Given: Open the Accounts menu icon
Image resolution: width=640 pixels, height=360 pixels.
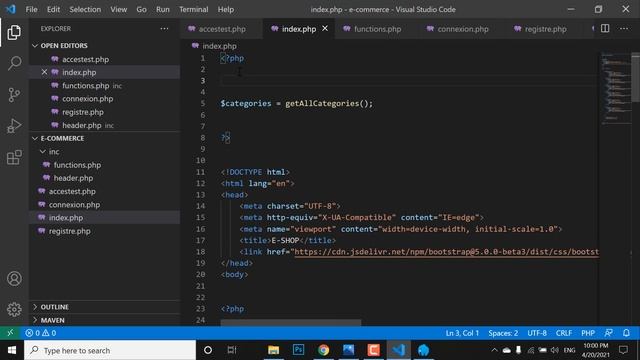Looking at the screenshot, I should click(14, 278).
